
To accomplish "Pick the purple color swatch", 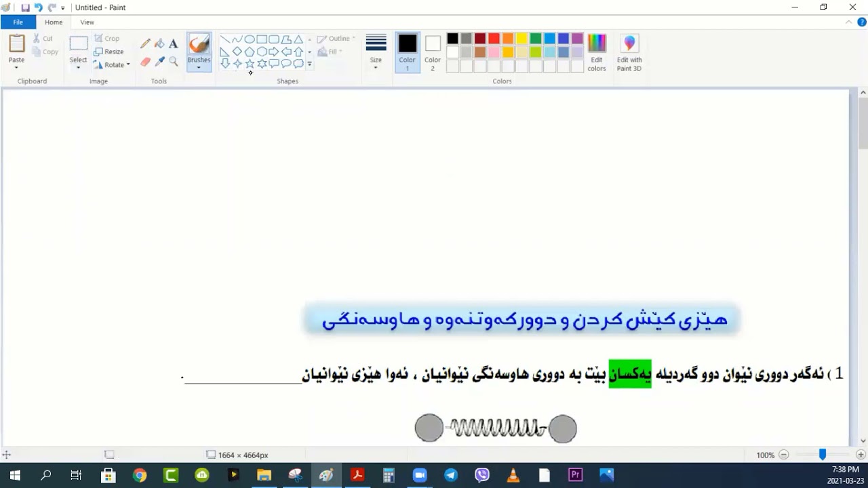I will (577, 39).
